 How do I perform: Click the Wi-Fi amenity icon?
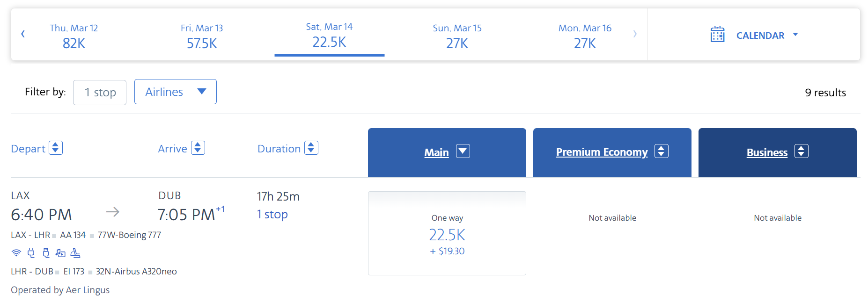coord(16,253)
